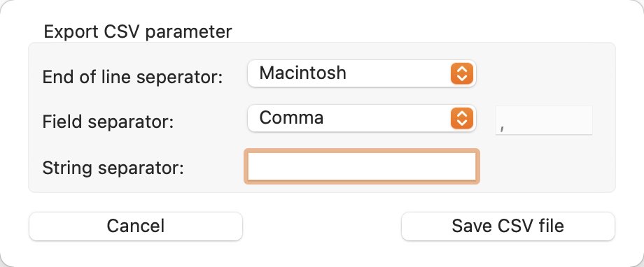Select the Macintosh text in the popup

tap(302, 73)
